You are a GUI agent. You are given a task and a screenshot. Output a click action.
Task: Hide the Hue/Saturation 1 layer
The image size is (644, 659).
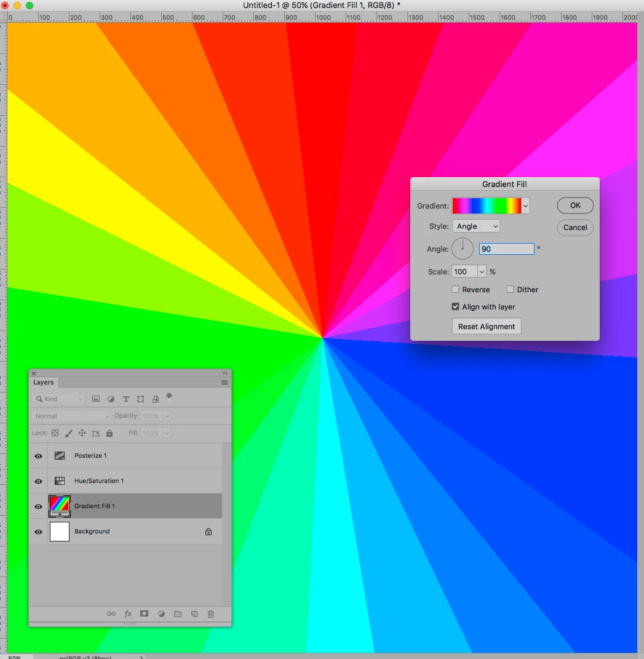(x=38, y=481)
